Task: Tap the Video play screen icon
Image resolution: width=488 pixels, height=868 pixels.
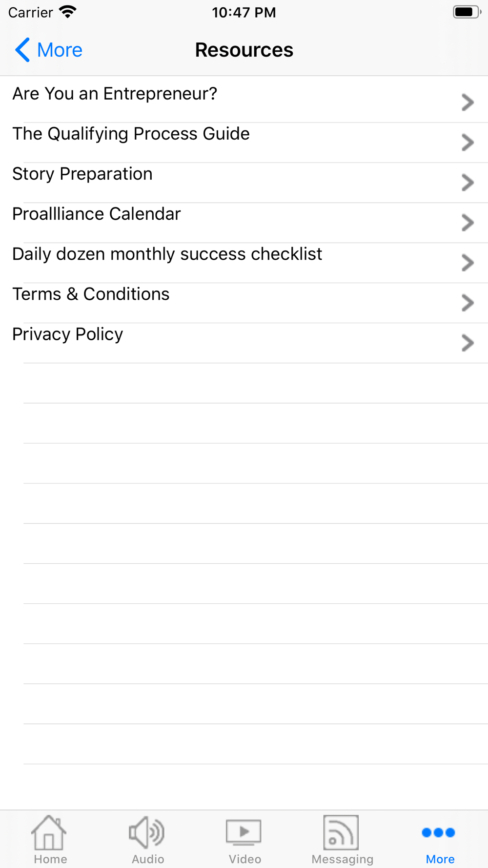Action: (244, 832)
